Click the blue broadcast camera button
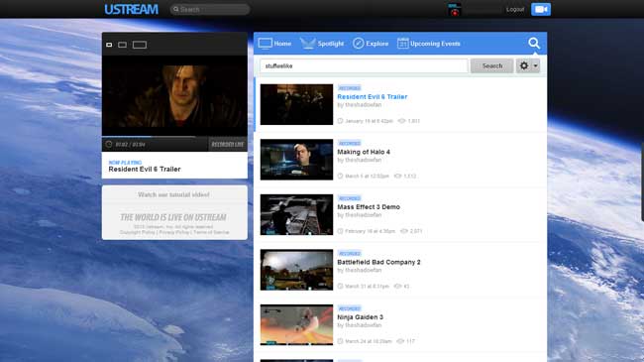The image size is (644, 362). tap(541, 9)
